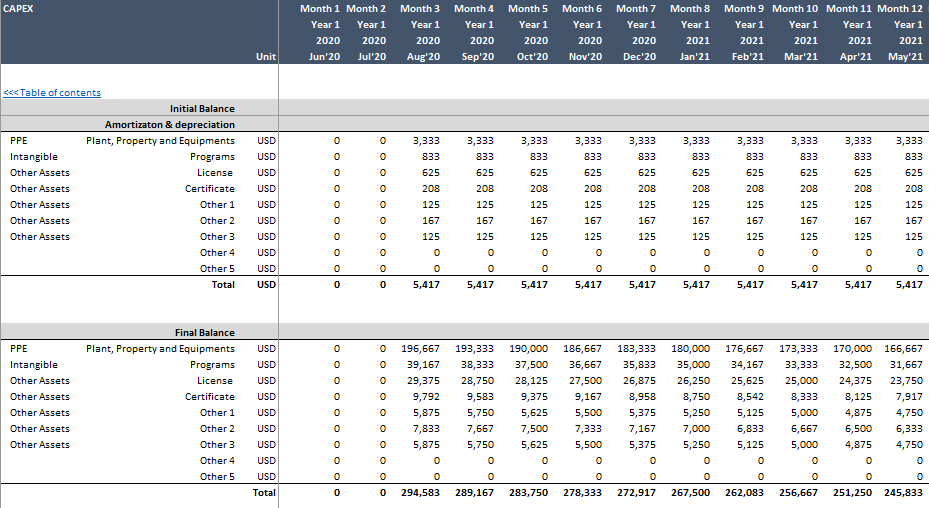Image resolution: width=929 pixels, height=508 pixels.
Task: Click the depreciation Total row label
Action: point(223,285)
